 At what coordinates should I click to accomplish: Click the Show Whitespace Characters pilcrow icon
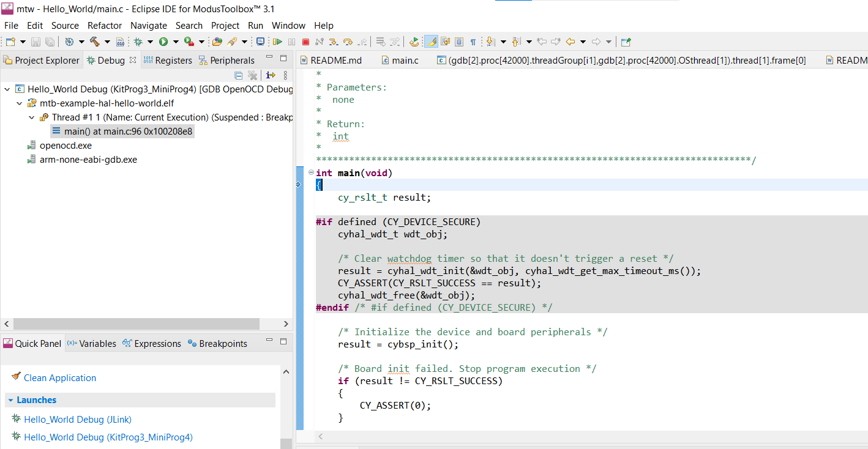473,42
